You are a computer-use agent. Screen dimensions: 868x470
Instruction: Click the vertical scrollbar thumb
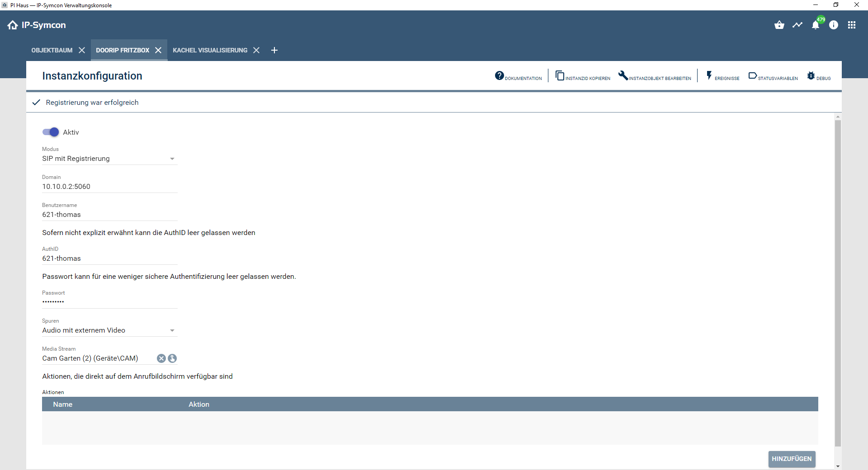pos(838,283)
